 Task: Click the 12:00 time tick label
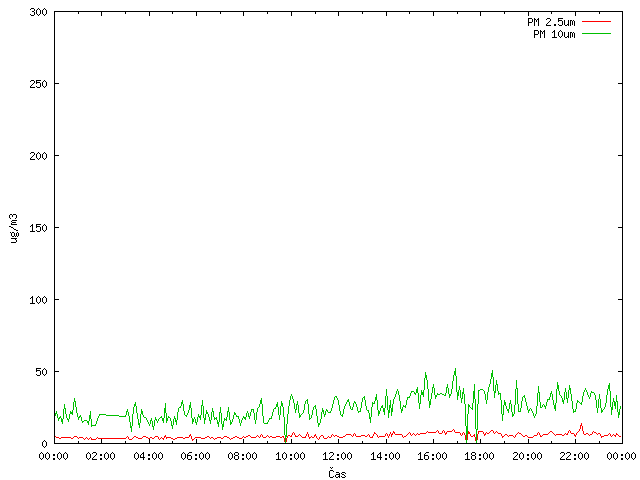click(x=338, y=456)
